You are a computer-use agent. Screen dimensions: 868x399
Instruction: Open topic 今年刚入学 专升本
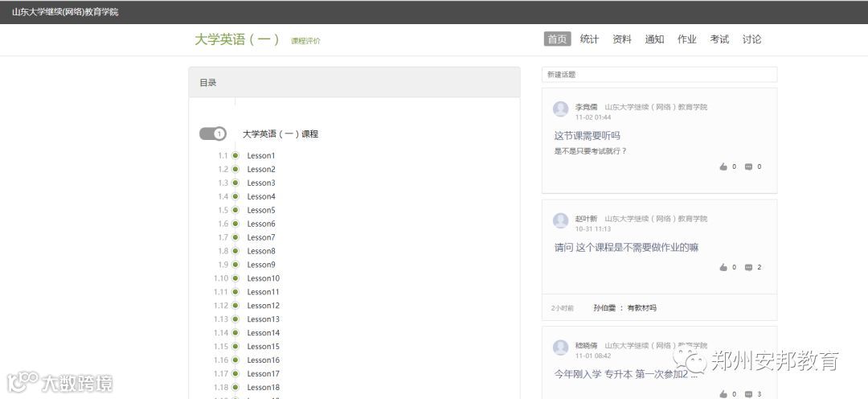coord(626,374)
